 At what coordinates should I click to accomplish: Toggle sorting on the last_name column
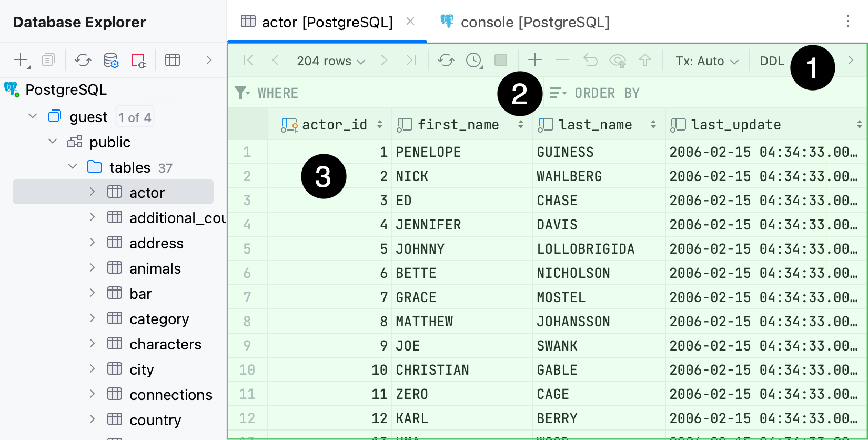click(x=653, y=125)
